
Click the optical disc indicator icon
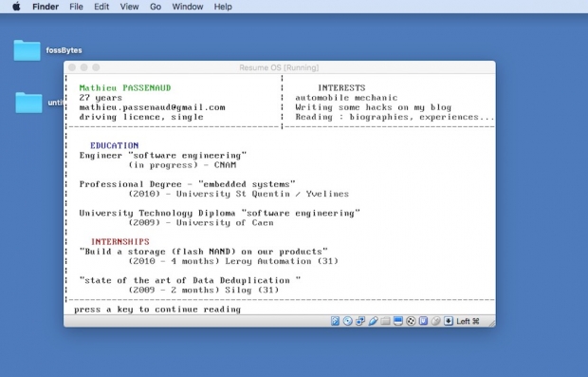point(348,321)
